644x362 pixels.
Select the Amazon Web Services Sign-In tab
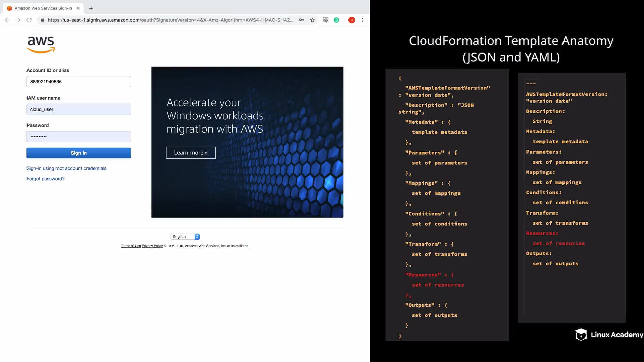point(43,8)
